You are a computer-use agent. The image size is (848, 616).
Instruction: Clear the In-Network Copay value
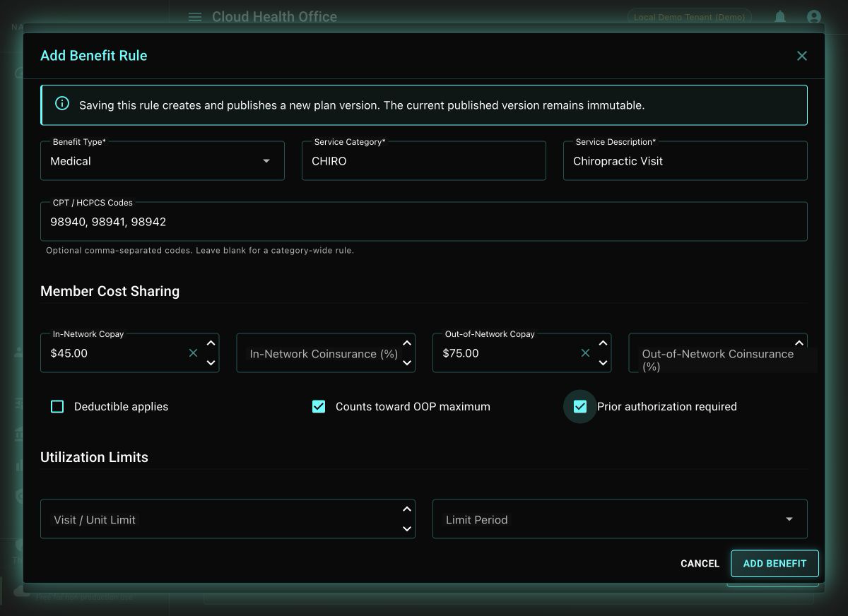[193, 353]
